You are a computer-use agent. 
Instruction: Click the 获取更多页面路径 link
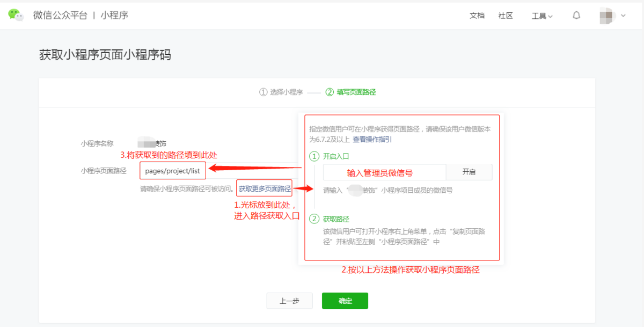click(265, 188)
